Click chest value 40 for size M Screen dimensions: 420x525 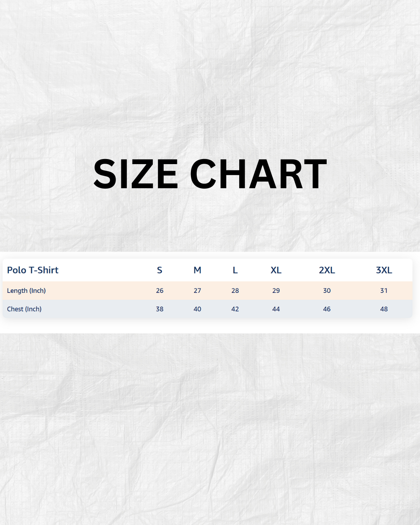(x=198, y=309)
